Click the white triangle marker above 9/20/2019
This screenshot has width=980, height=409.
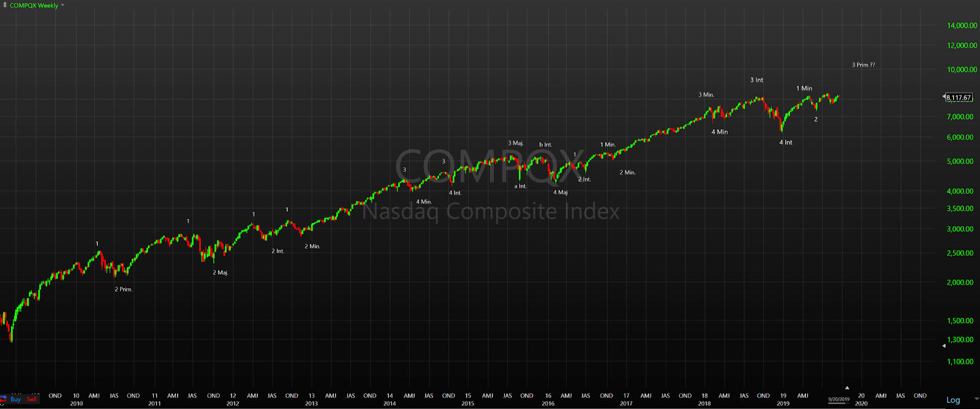[847, 388]
